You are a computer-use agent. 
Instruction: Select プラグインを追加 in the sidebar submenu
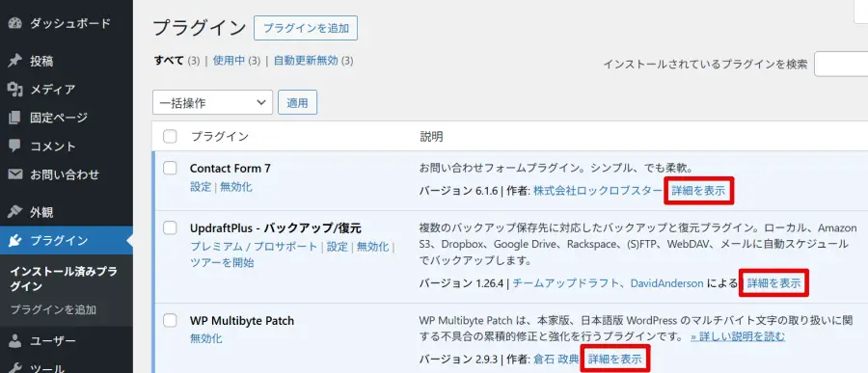click(x=53, y=310)
